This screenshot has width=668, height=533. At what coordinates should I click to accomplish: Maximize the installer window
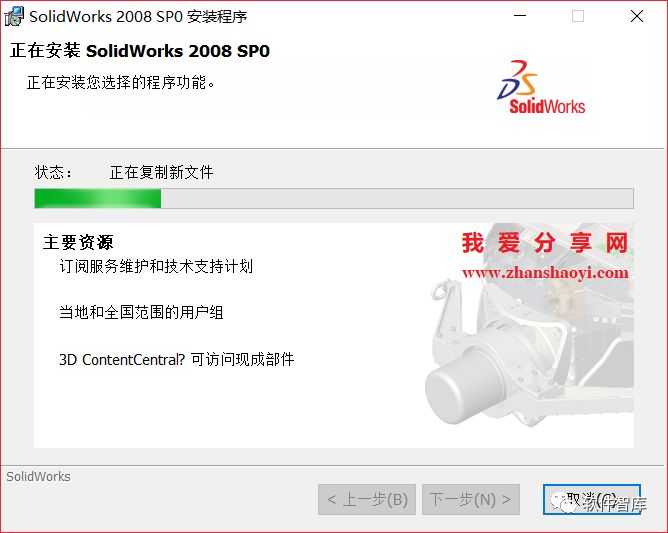point(578,16)
